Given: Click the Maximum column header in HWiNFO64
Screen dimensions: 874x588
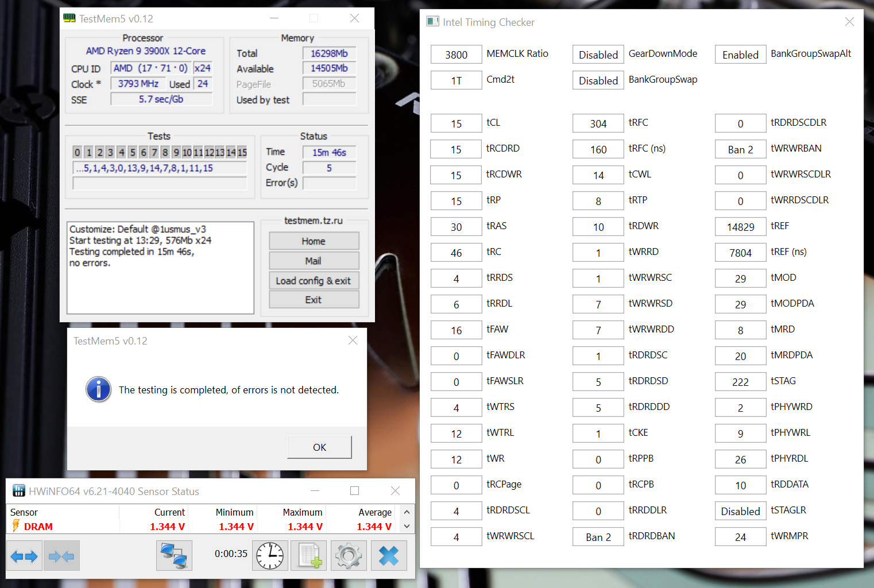Looking at the screenshot, I should click(303, 512).
